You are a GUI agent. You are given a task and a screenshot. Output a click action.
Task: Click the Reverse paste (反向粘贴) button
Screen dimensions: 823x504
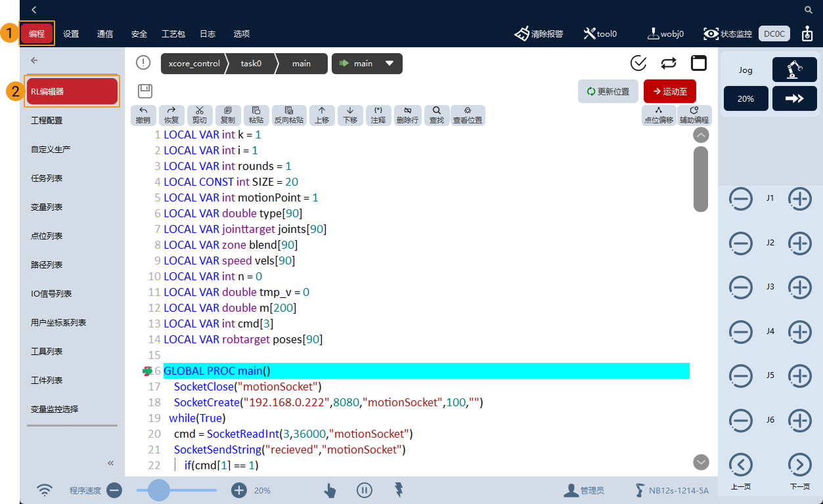coord(289,115)
